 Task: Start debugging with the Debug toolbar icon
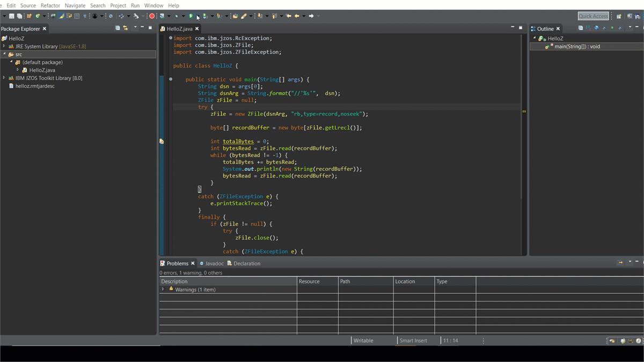click(x=177, y=16)
